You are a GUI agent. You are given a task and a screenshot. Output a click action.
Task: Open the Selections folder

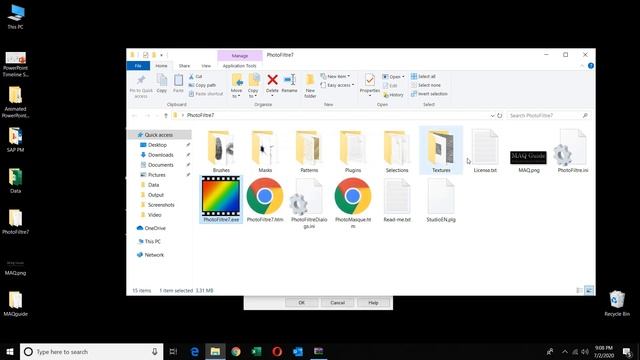[x=397, y=151]
